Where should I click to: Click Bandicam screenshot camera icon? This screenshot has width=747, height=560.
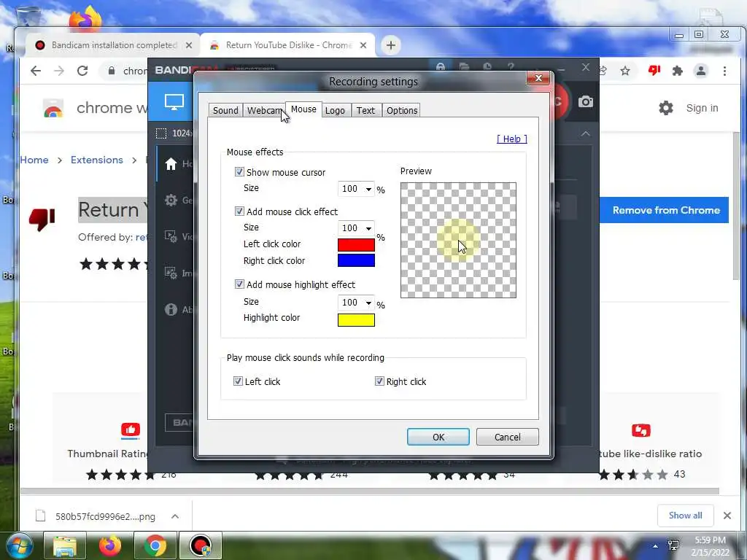click(586, 101)
